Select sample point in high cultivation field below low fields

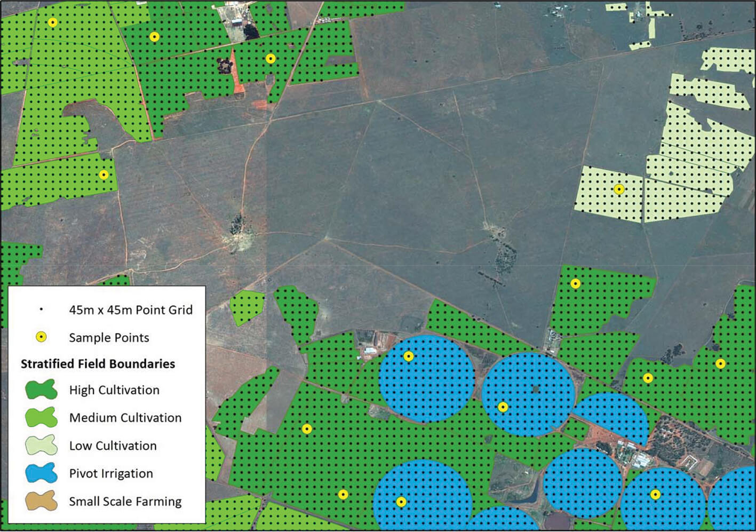(x=575, y=283)
